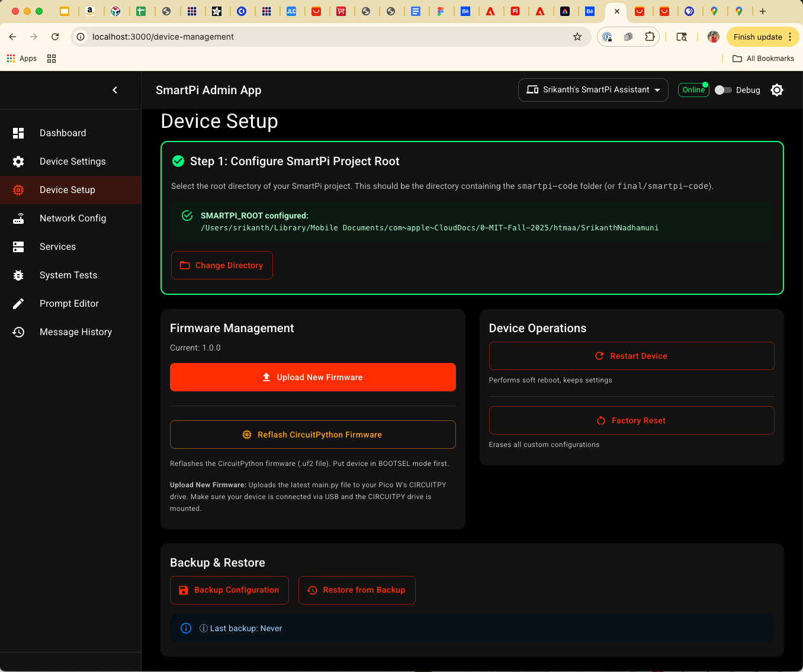803x672 pixels.
Task: Click the bookmark star in the address bar
Action: tap(577, 36)
